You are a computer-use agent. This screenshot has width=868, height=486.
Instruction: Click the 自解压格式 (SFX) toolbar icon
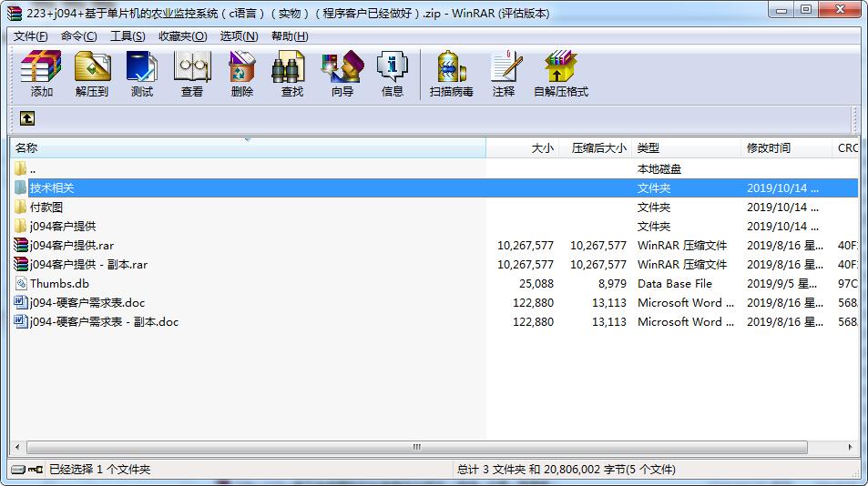click(560, 67)
